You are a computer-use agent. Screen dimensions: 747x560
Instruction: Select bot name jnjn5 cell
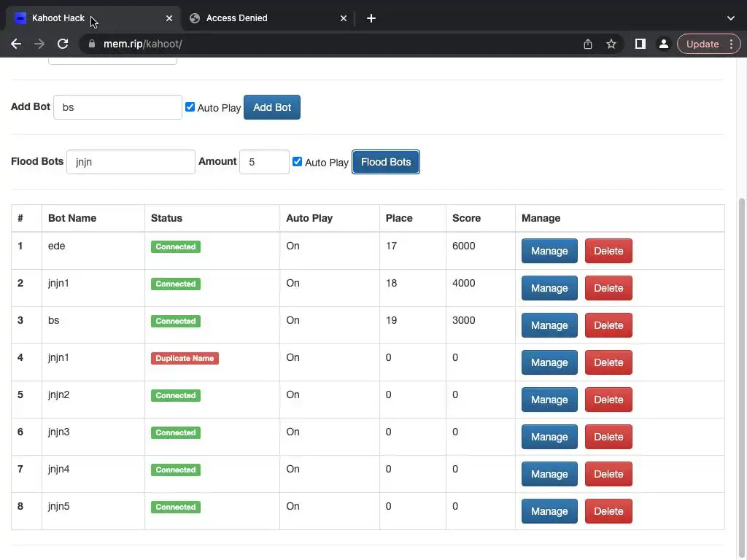coord(93,511)
